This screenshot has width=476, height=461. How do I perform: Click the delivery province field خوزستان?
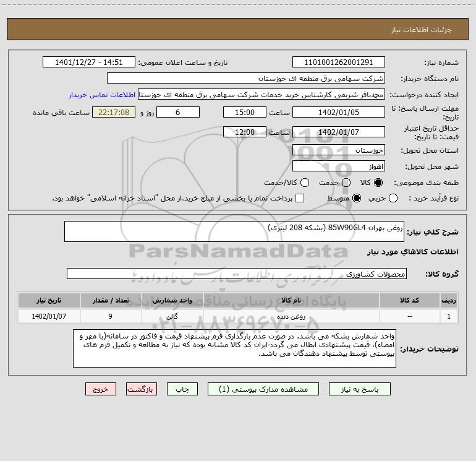click(339, 150)
